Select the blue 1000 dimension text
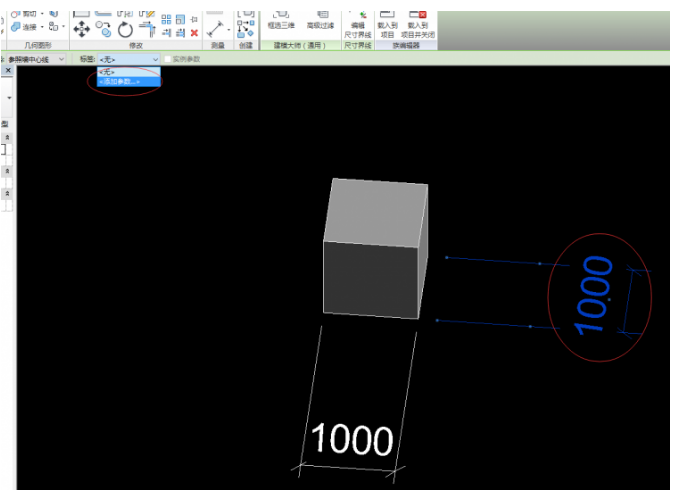Image resolution: width=692 pixels, height=500 pixels. [x=595, y=295]
